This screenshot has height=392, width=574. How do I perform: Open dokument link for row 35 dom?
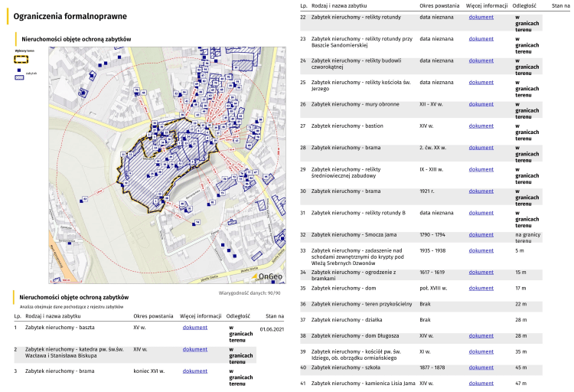tap(481, 289)
